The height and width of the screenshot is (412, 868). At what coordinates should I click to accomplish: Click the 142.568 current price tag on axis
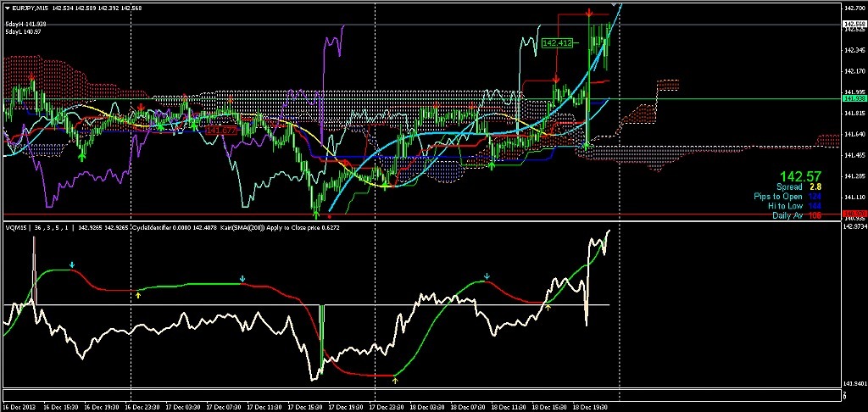pyautogui.click(x=854, y=25)
